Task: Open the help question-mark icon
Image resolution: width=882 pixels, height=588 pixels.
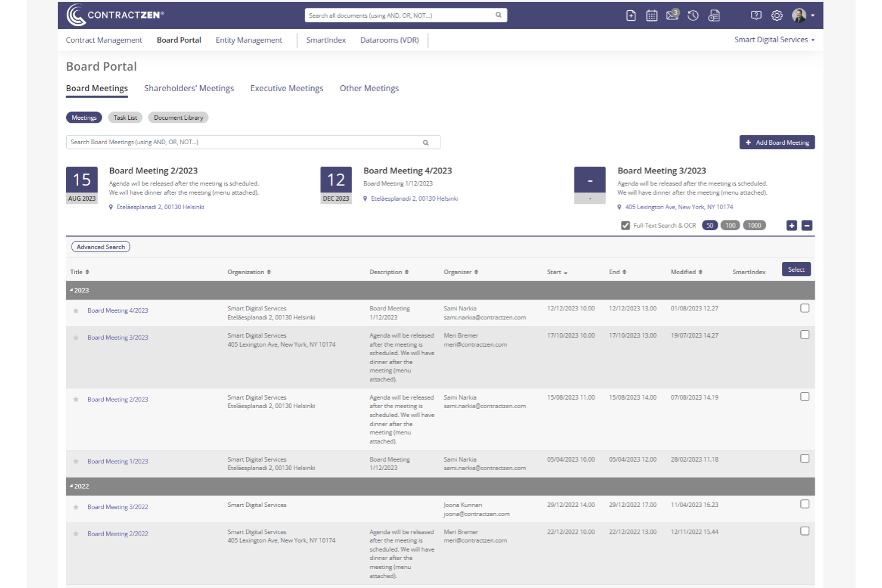Action: [x=756, y=15]
